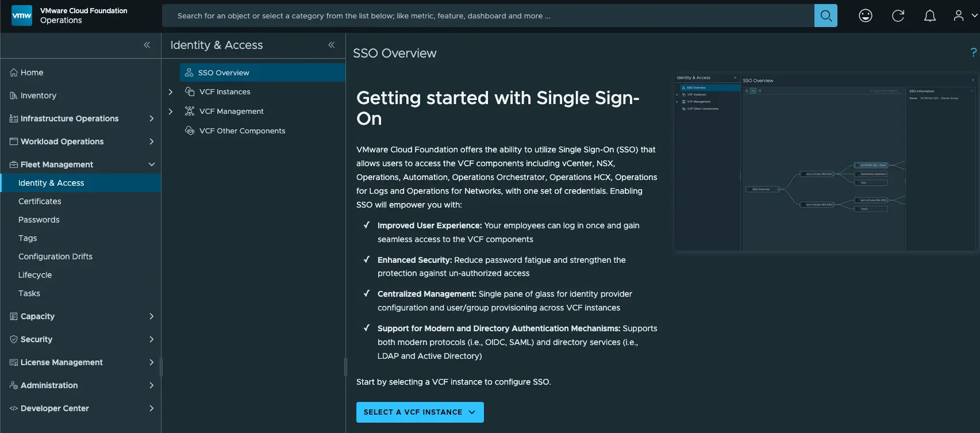980x433 pixels.
Task: Open the notifications bell
Action: 929,16
